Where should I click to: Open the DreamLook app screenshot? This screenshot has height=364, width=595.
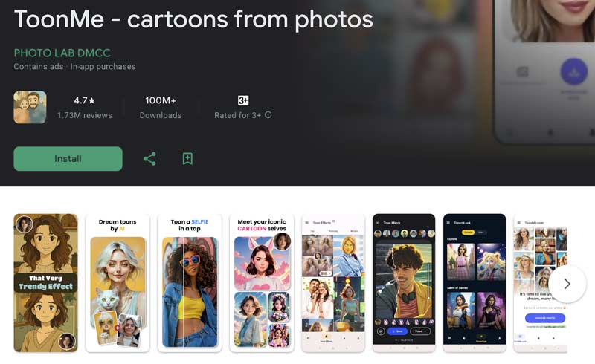coord(475,283)
